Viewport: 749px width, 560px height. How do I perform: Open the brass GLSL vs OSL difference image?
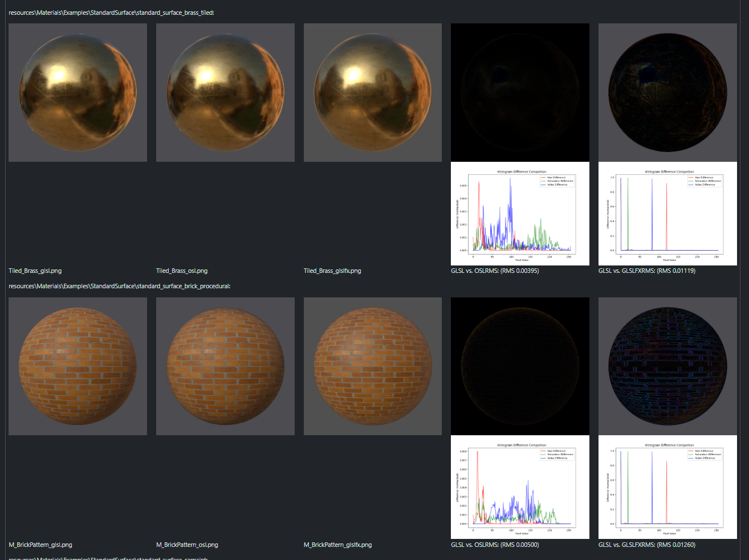click(x=520, y=92)
